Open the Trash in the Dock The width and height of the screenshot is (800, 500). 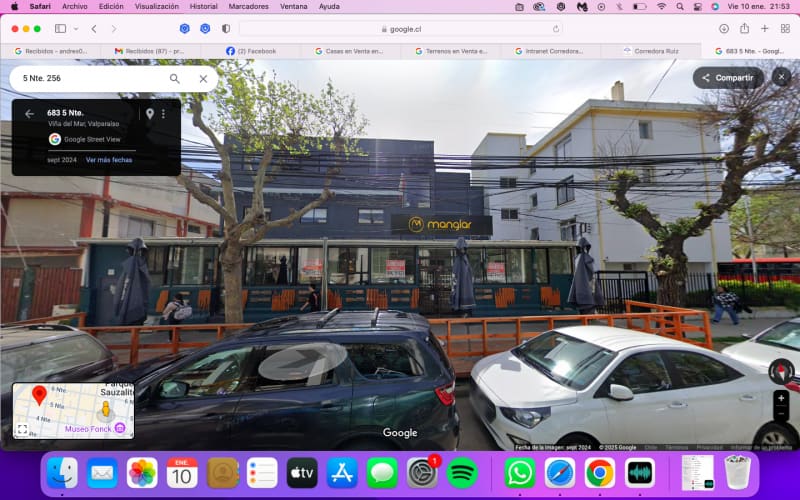(x=737, y=472)
